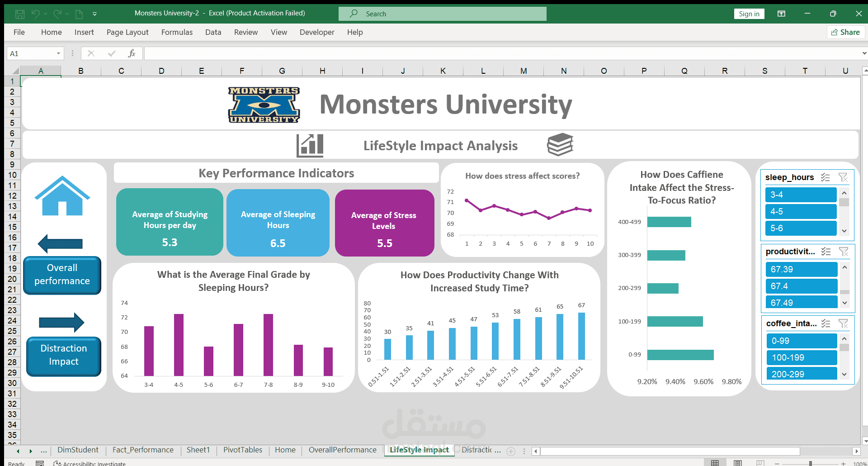868x466 pixels.
Task: Switch to the Page Layout ribbon tab
Action: (x=127, y=32)
